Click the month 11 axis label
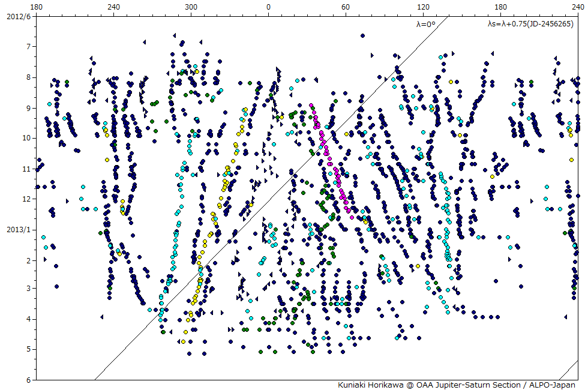Viewport: 588px width, 390px height. pyautogui.click(x=26, y=169)
